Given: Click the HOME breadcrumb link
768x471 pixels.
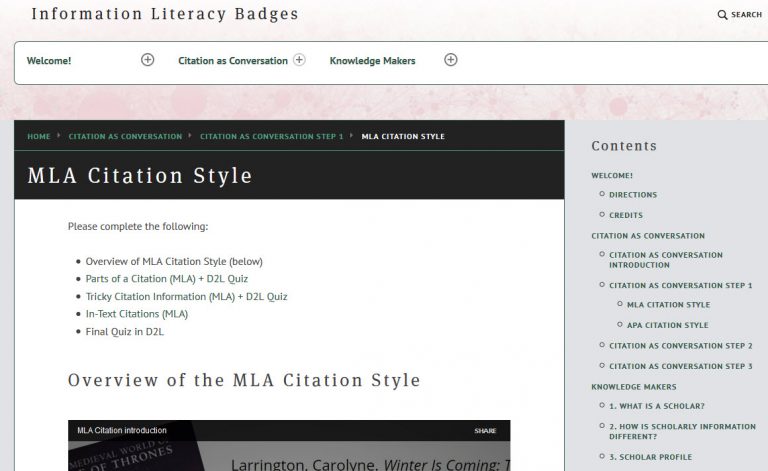Looking at the screenshot, I should coord(39,137).
